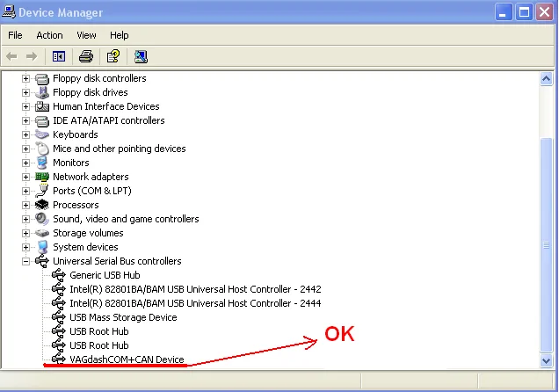Toggle the console tree pane icon

pos(59,56)
